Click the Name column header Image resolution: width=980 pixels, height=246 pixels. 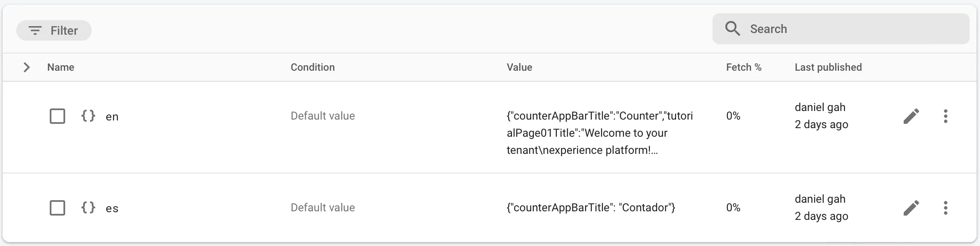(x=60, y=67)
